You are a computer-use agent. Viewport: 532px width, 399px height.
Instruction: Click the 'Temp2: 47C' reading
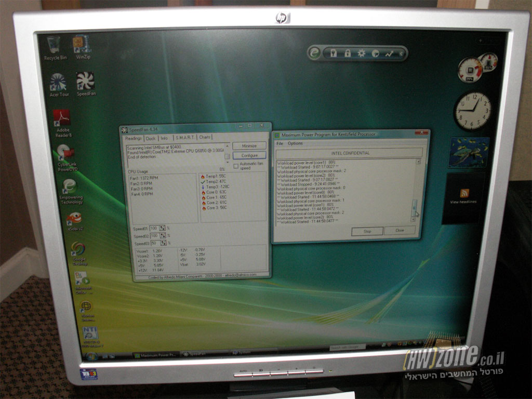pos(214,181)
